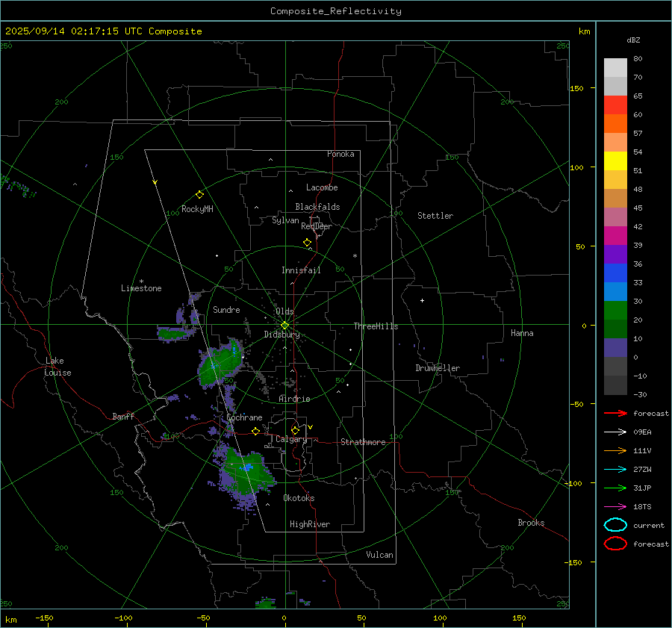Click the Didsbury label

point(281,335)
